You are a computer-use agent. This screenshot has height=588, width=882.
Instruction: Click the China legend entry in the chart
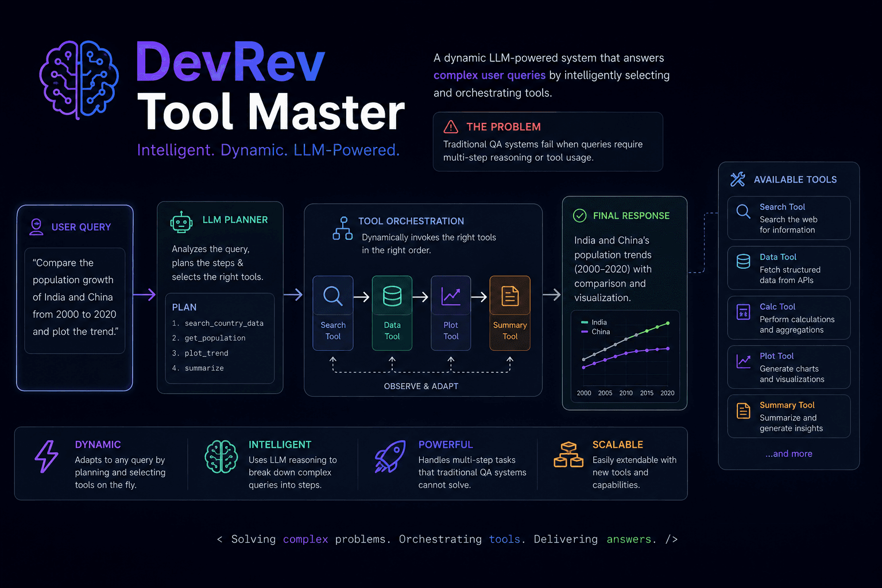point(595,332)
